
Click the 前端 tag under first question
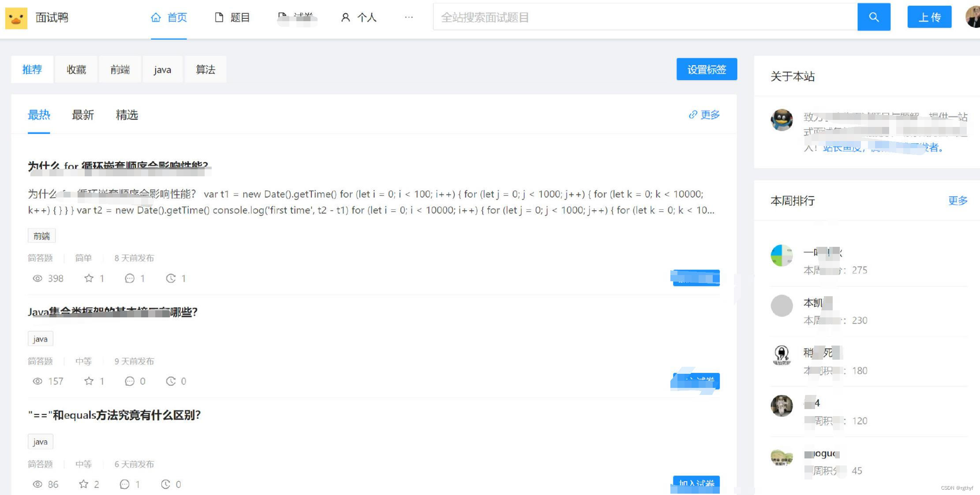click(x=41, y=236)
